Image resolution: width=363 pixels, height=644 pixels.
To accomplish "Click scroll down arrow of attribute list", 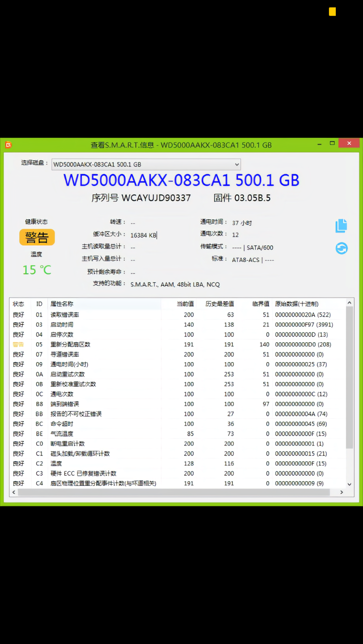I will (350, 484).
